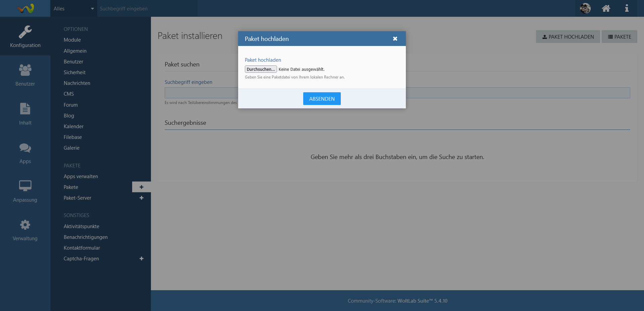Viewport: 644px width, 311px height.
Task: Click plus icon next to Paket-Server
Action: click(142, 198)
